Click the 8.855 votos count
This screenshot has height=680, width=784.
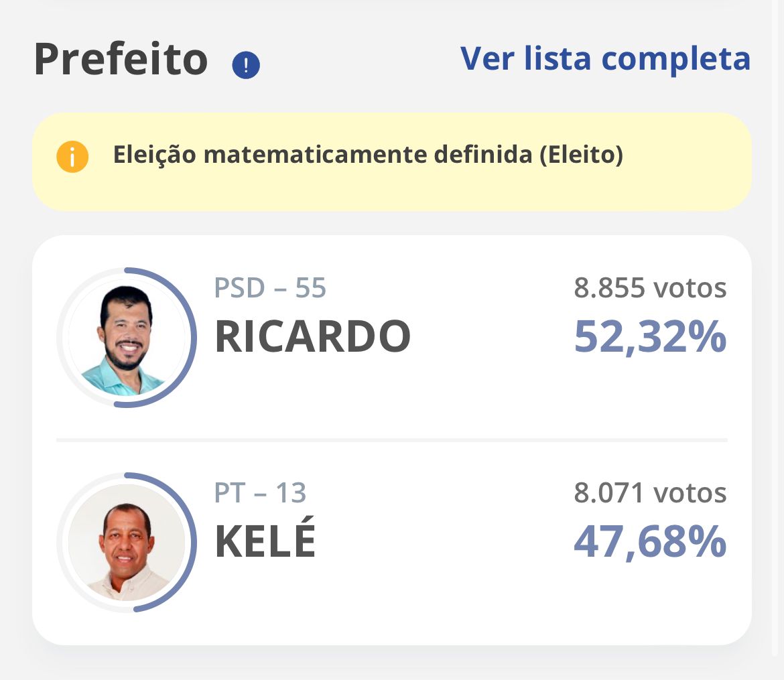coord(650,288)
